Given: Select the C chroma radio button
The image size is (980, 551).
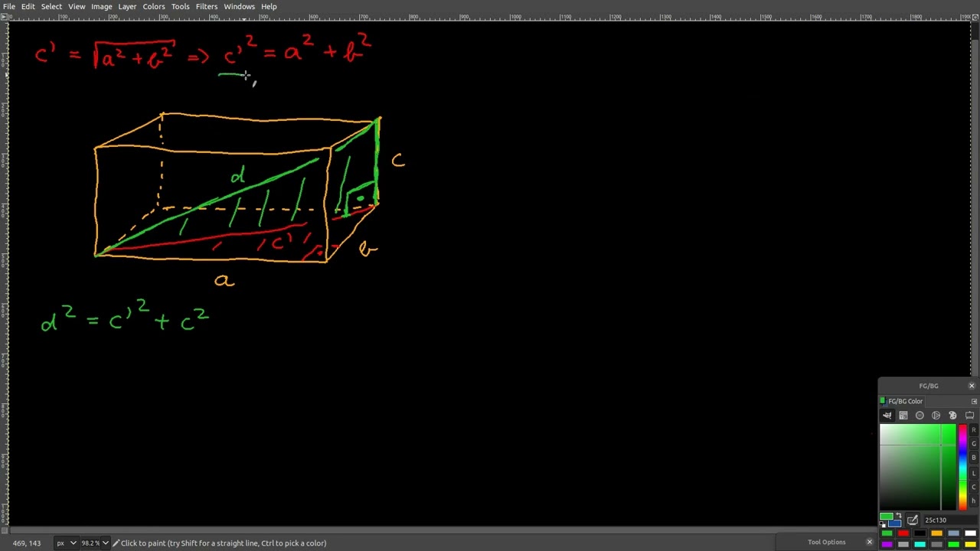Looking at the screenshot, I should (974, 487).
